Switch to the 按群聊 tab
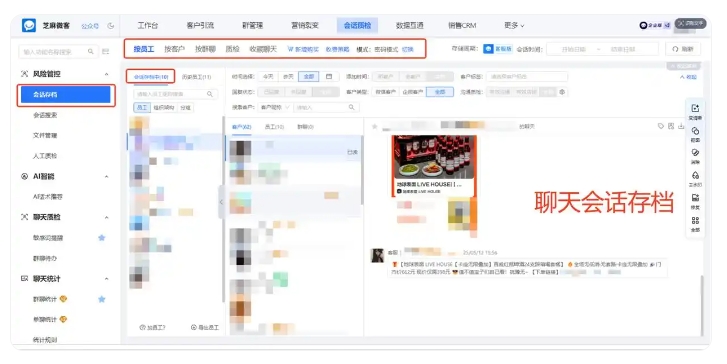The image size is (727, 364). click(x=205, y=49)
